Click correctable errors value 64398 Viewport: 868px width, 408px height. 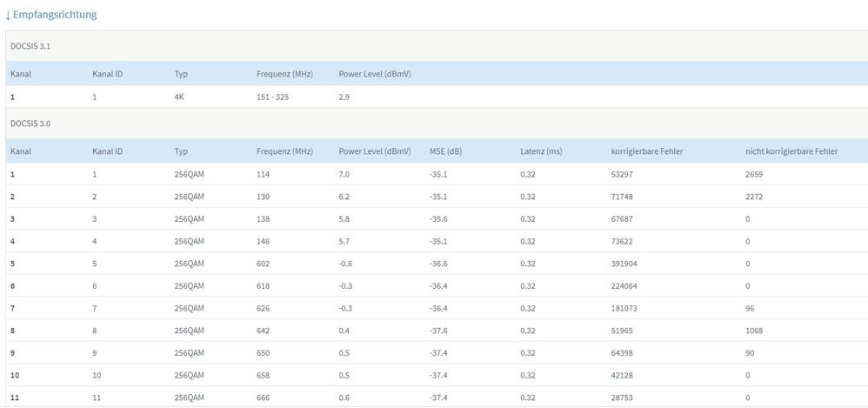pyautogui.click(x=622, y=353)
